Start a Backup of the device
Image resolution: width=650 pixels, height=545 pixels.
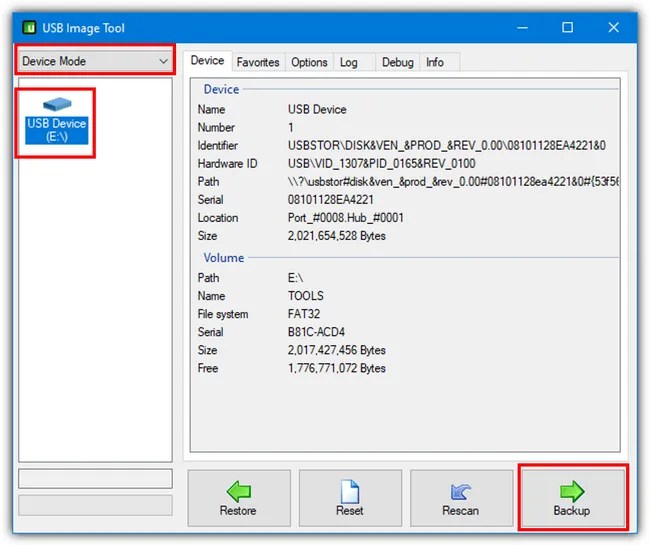tap(572, 498)
